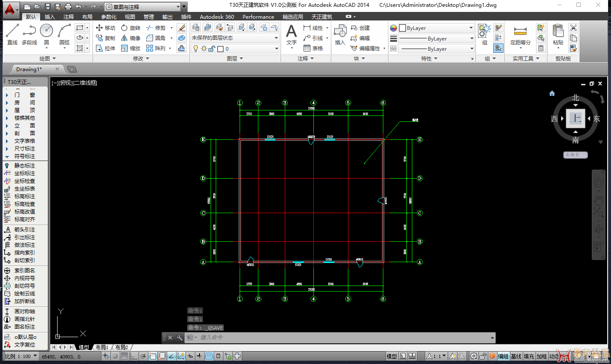Select the 圆弧 (Arc) tool
The image size is (611, 364).
(x=64, y=35)
